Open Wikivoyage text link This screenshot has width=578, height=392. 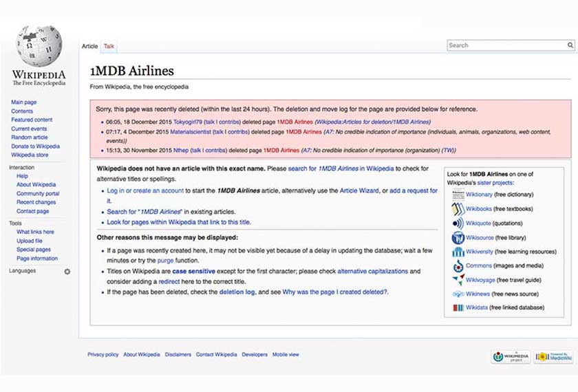480,280
